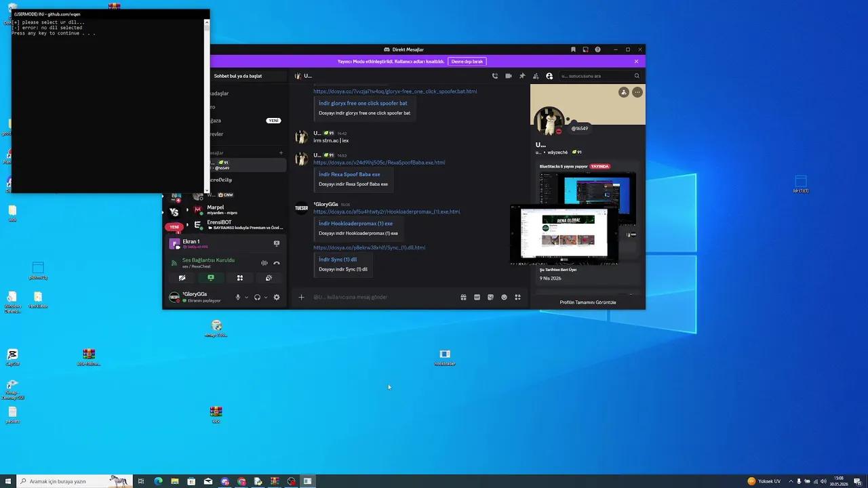Open Marpel conversation in DM list
The height and width of the screenshot is (488, 868).
coord(237,209)
